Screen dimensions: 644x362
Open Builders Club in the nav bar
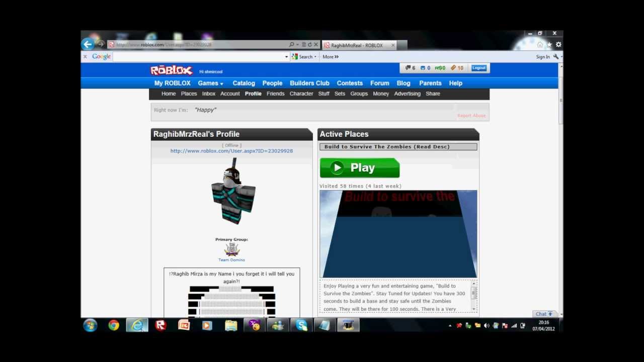tap(309, 83)
